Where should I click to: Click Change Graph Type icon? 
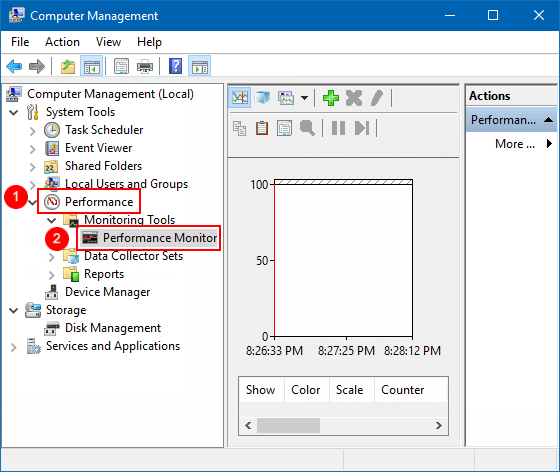click(286, 98)
